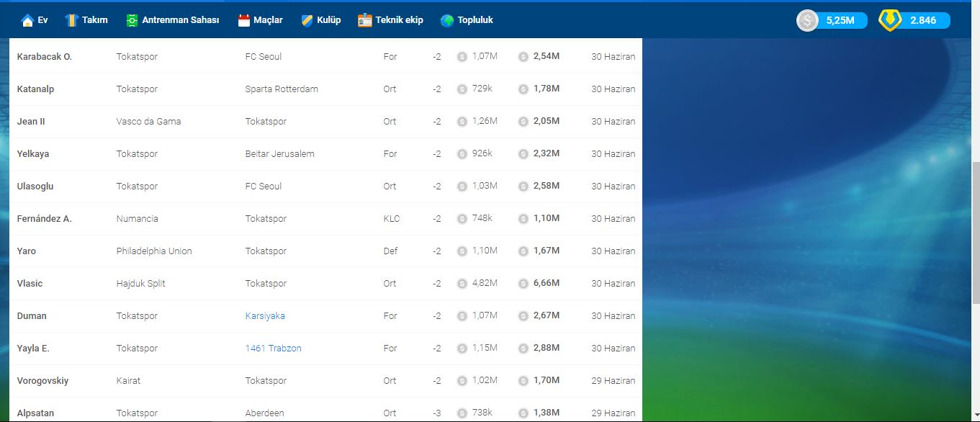Click the coin icon beside 748k in Fernández A. row
This screenshot has width=980, height=422.
click(x=462, y=218)
